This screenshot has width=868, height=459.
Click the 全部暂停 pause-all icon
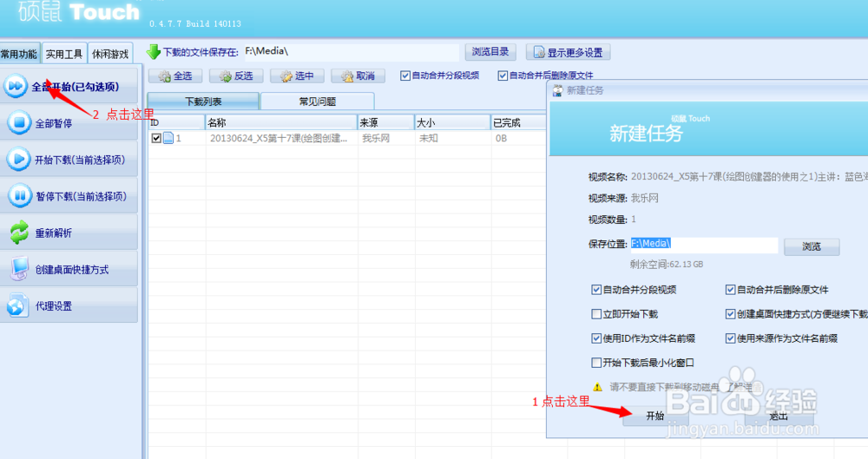pyautogui.click(x=19, y=122)
